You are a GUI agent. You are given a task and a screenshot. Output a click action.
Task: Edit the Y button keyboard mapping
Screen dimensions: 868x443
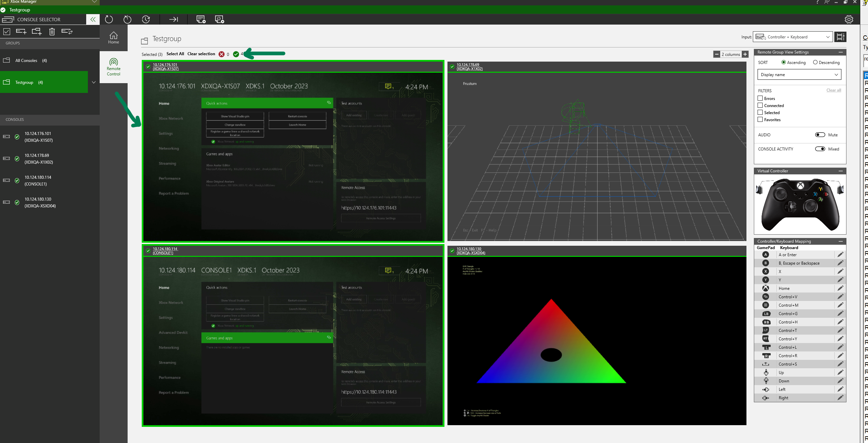840,280
